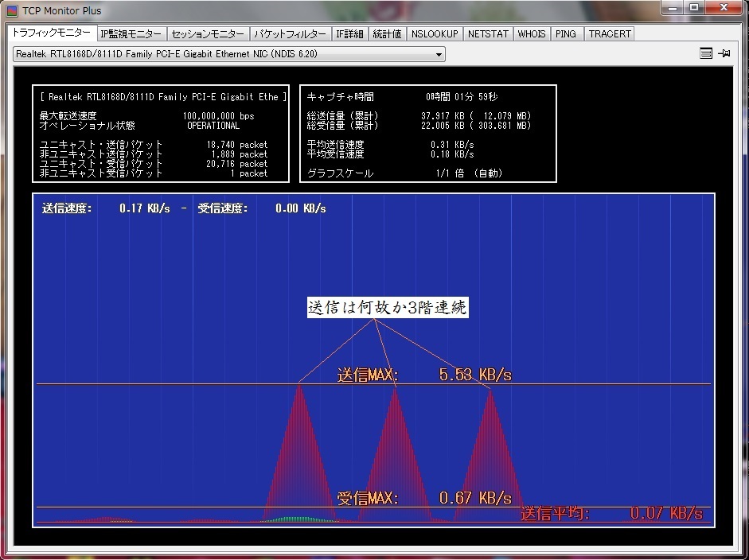This screenshot has height=560, width=749.
Task: Go to the PING tab
Action: click(x=566, y=34)
